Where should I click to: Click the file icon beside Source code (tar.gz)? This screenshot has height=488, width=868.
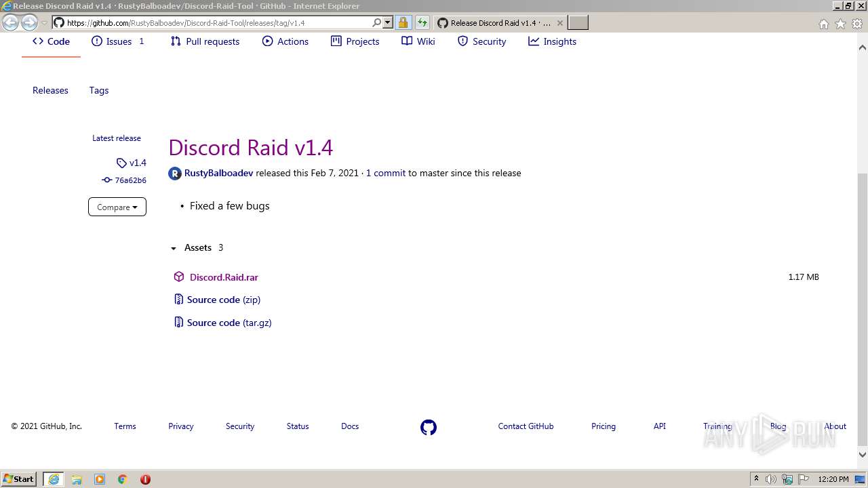click(179, 323)
